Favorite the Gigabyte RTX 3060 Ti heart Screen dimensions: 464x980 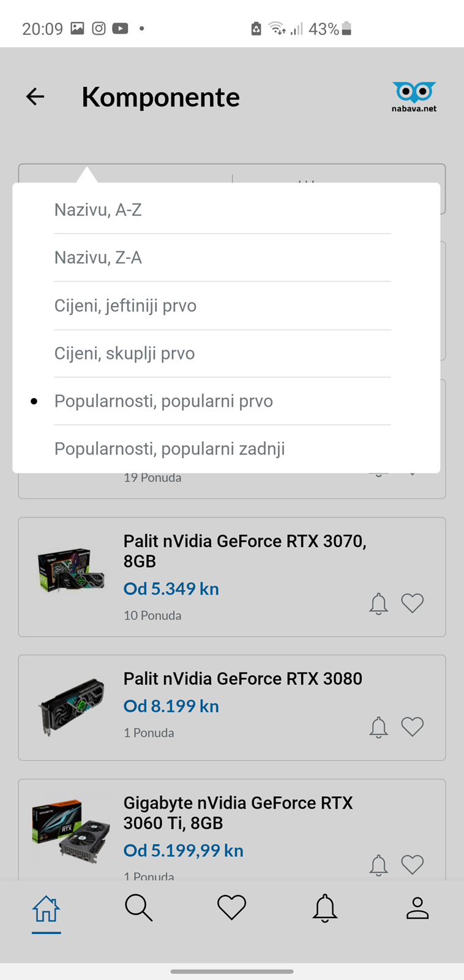(x=413, y=864)
